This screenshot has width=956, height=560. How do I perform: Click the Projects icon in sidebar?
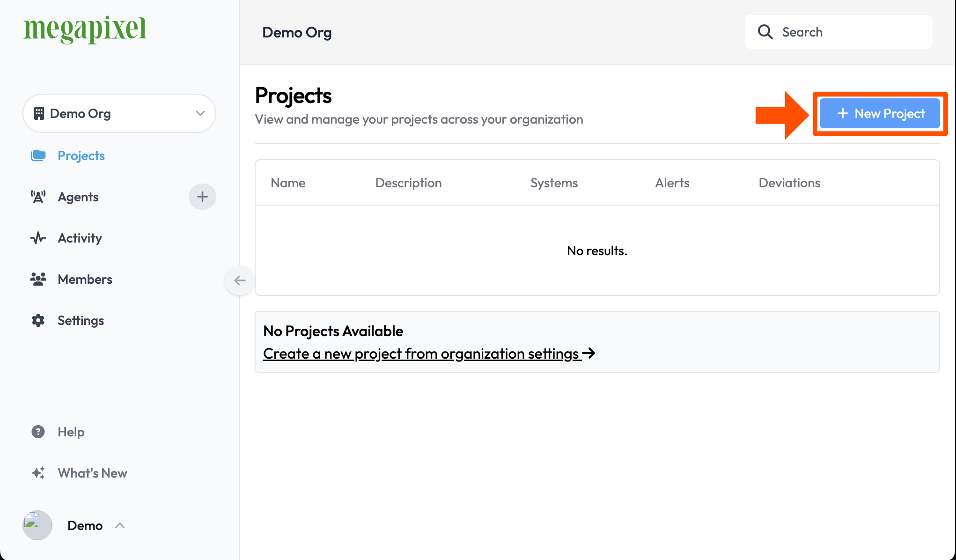click(38, 155)
